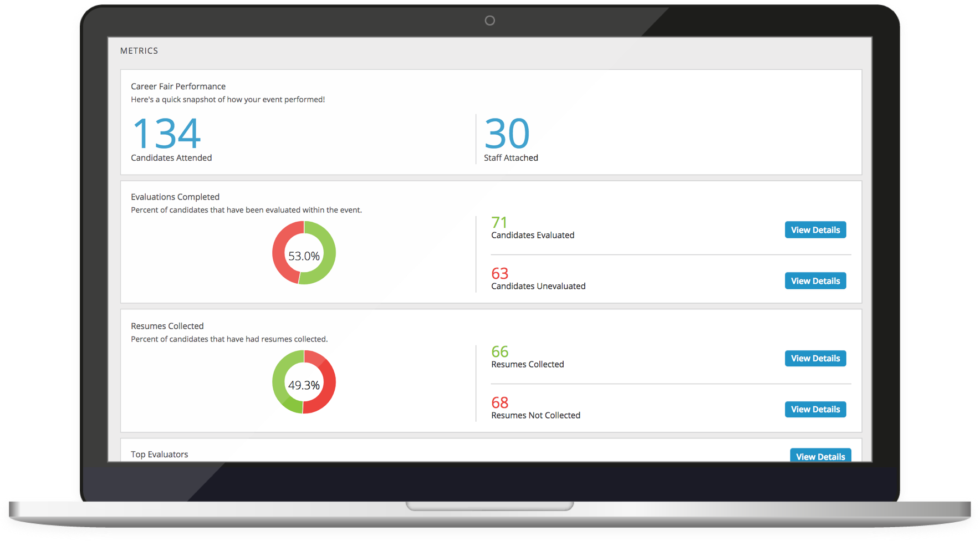This screenshot has width=980, height=541.
Task: Click View Details beside the 66 resumes count
Action: (815, 359)
